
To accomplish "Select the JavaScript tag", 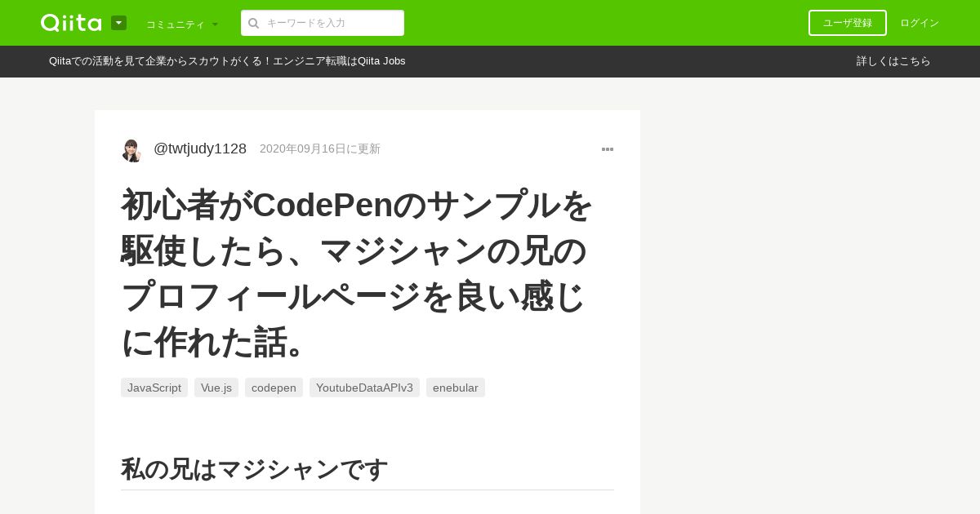I will pyautogui.click(x=154, y=388).
